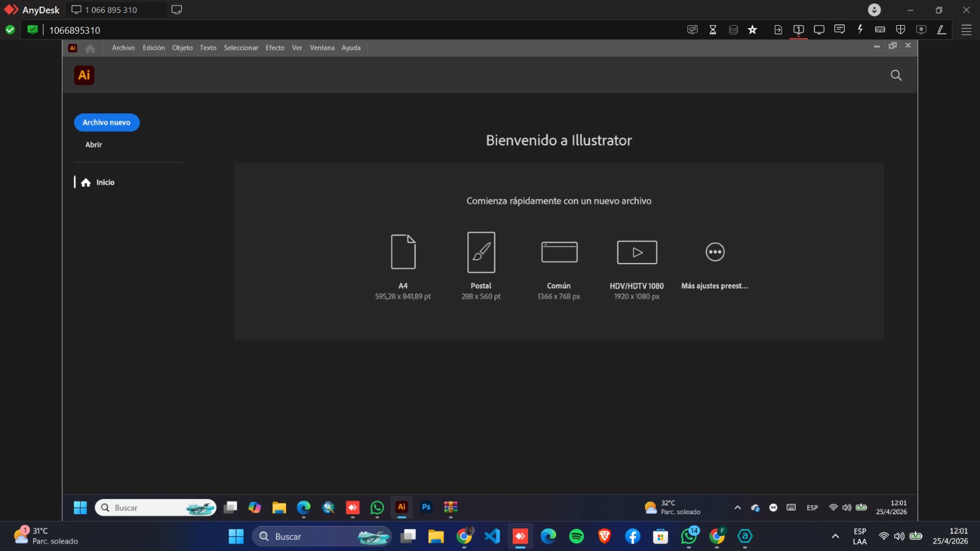
Task: Click AnyDesk privacy screen icon (crossed eye monitor)
Action: (x=693, y=29)
